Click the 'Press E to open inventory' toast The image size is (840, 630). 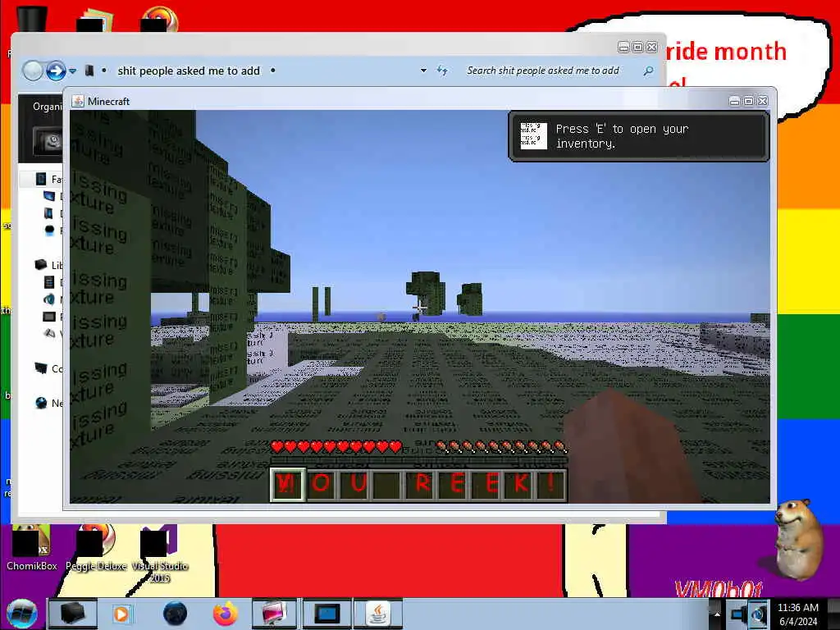click(638, 136)
